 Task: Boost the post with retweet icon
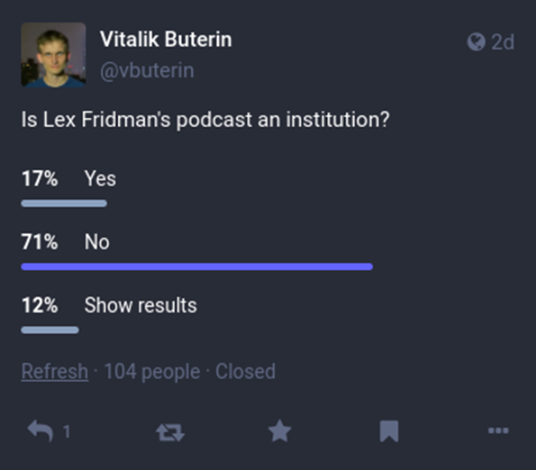[x=170, y=432]
